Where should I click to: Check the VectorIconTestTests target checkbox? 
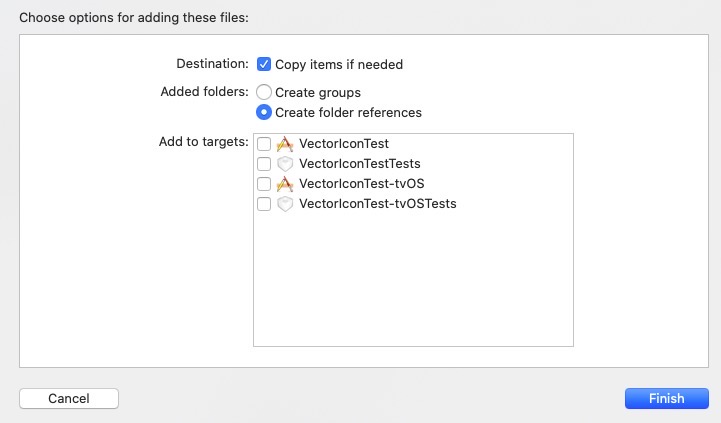[264, 163]
